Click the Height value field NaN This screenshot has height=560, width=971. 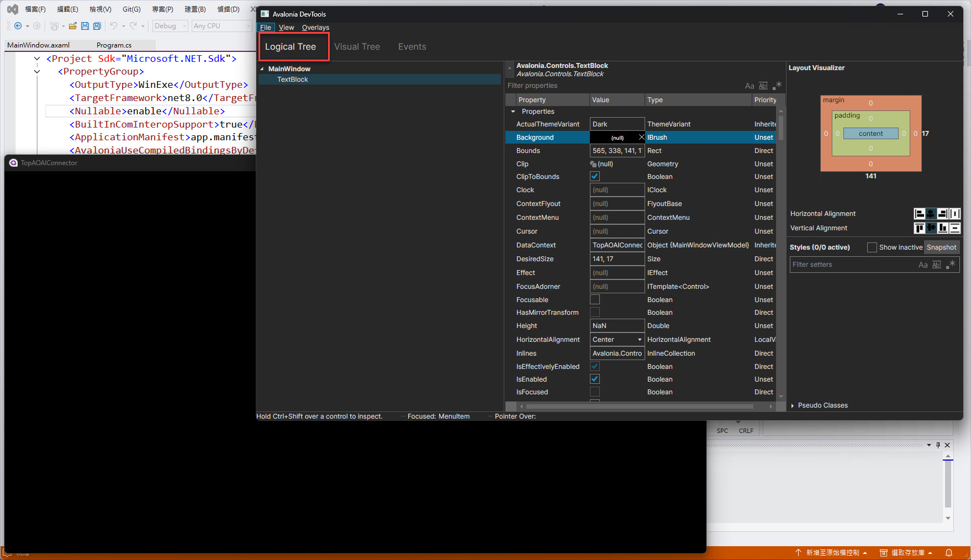point(617,326)
